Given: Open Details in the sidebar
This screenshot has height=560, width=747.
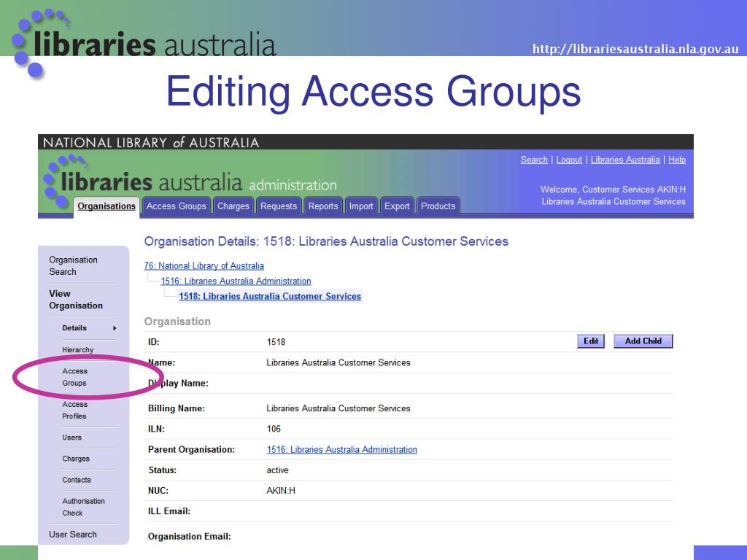Looking at the screenshot, I should 74,328.
